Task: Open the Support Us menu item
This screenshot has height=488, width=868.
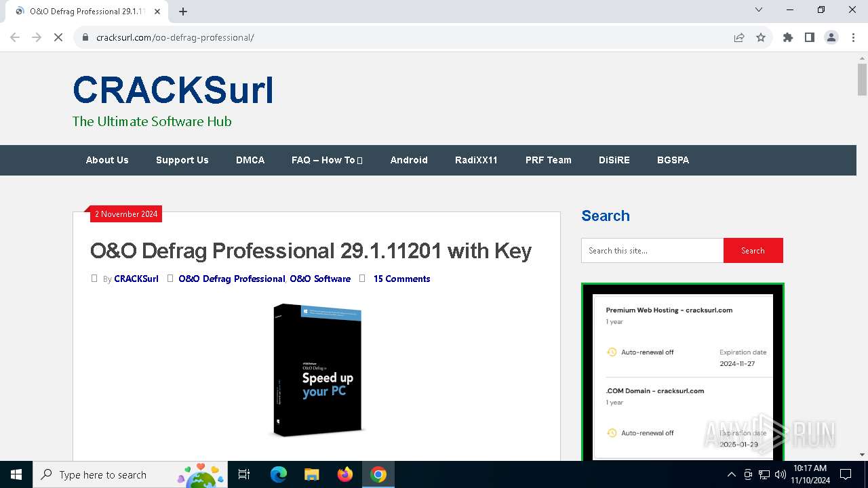Action: 182,160
